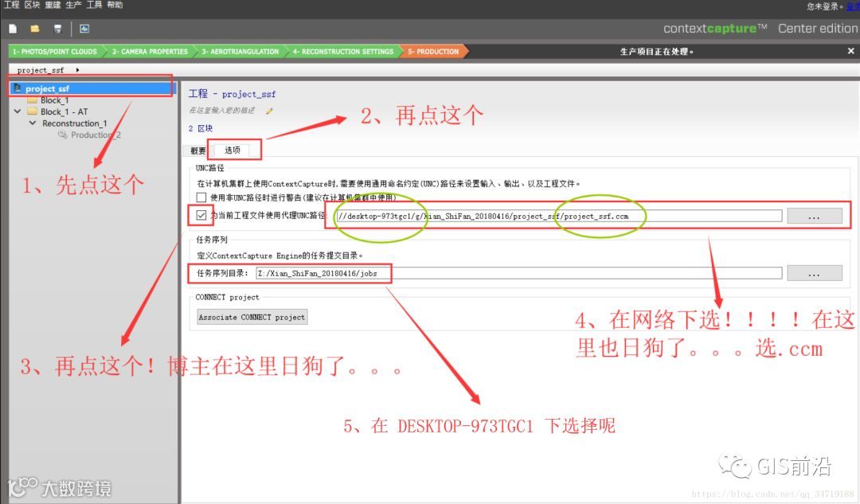Collapse the Reconstruction_1 tree node
Image resolution: width=860 pixels, height=504 pixels.
(33, 123)
